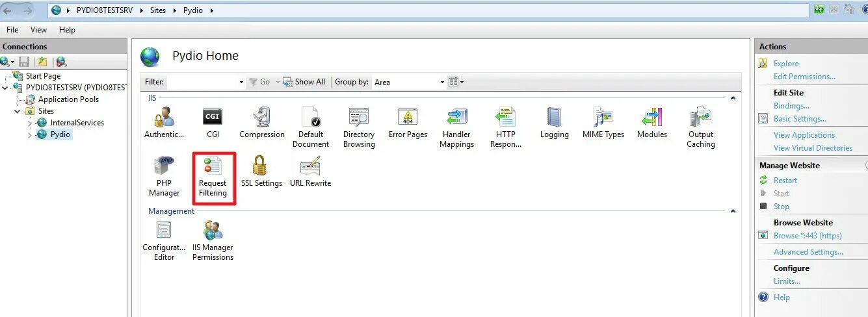Click View Virtual Directories link
This screenshot has height=317, width=868.
813,148
